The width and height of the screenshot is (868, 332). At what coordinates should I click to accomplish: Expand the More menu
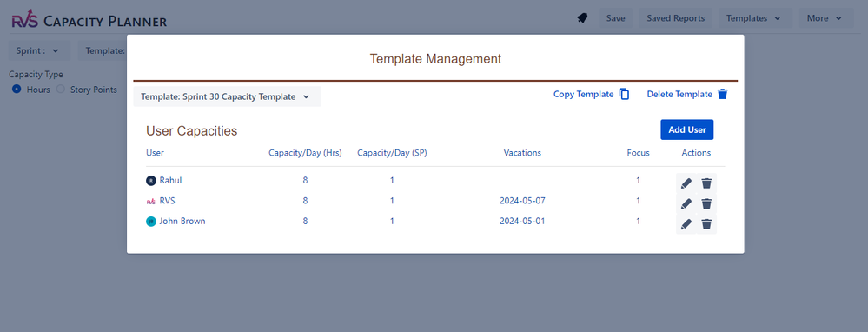point(827,18)
